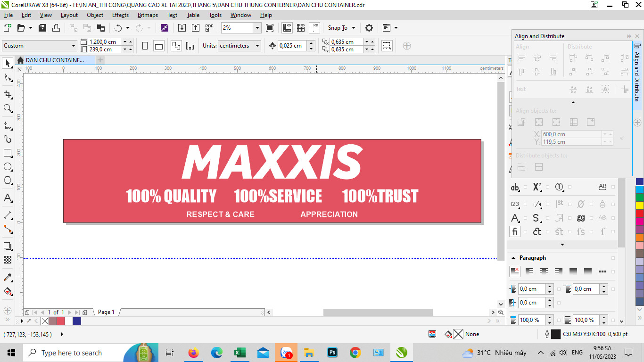644x362 pixels.
Task: Toggle Treat as filled option
Action: pos(387,46)
